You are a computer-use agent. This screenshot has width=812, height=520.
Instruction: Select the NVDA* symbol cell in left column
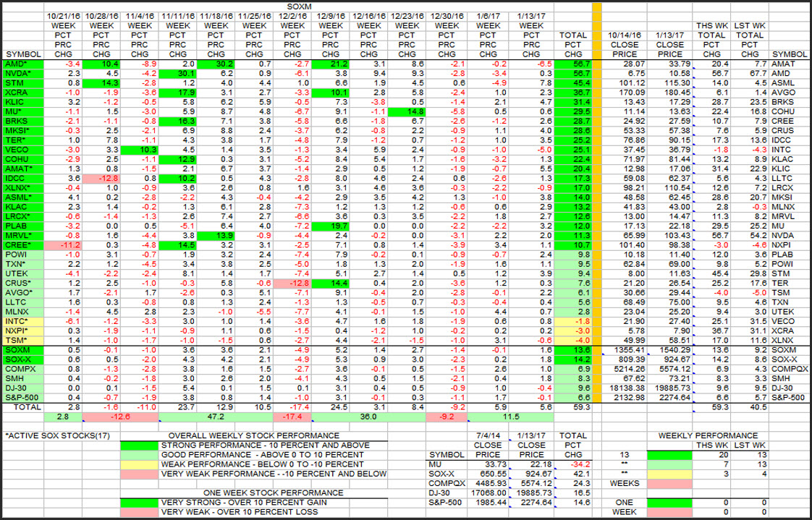pyautogui.click(x=22, y=74)
